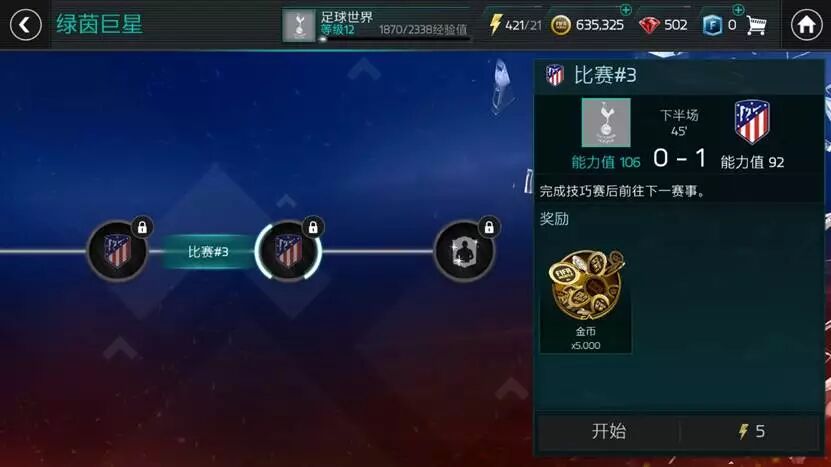Tap the blue F points icon
The width and height of the screenshot is (831, 467).
coord(712,25)
